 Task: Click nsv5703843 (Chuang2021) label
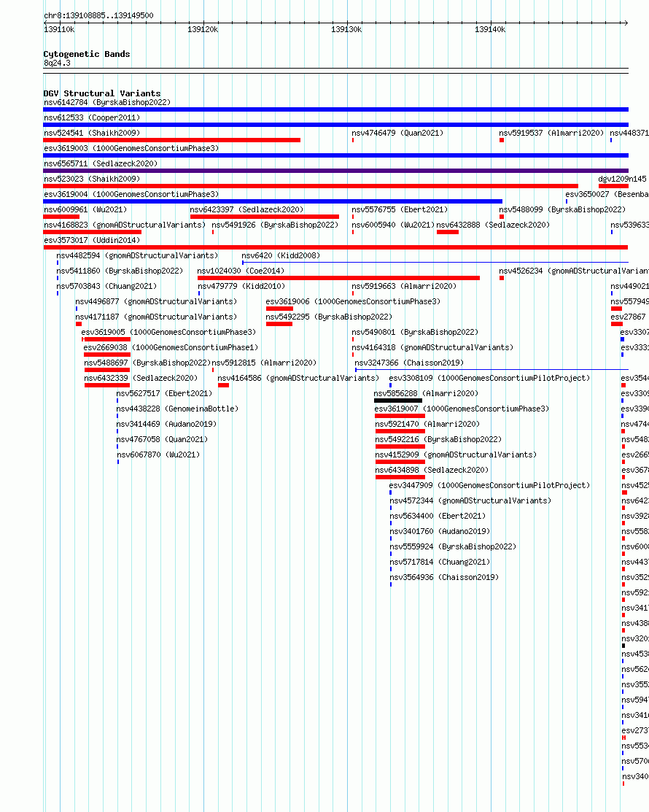tap(106, 287)
